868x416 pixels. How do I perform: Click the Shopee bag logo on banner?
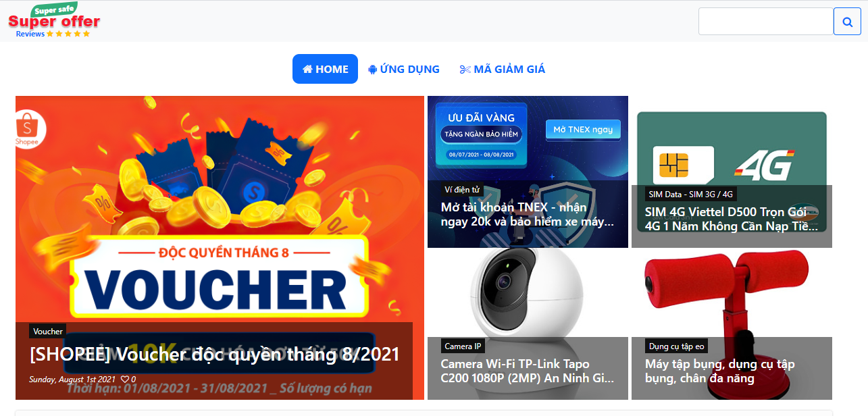click(29, 128)
